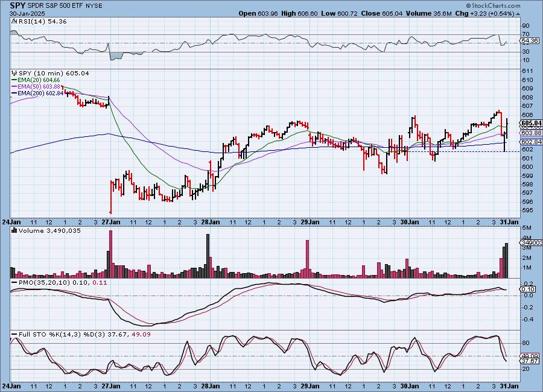Select the purple EMA(50) legend line
The image size is (543, 392).
[x=14, y=87]
